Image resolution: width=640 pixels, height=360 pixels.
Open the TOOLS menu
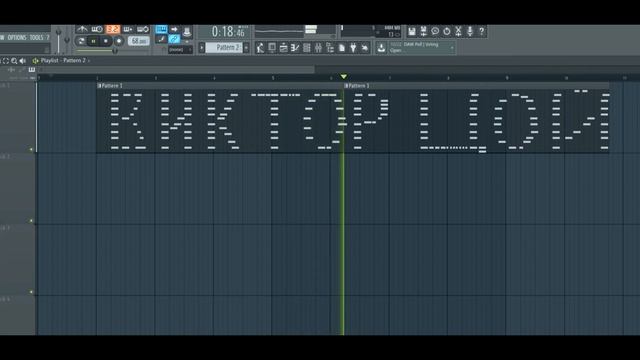36,38
